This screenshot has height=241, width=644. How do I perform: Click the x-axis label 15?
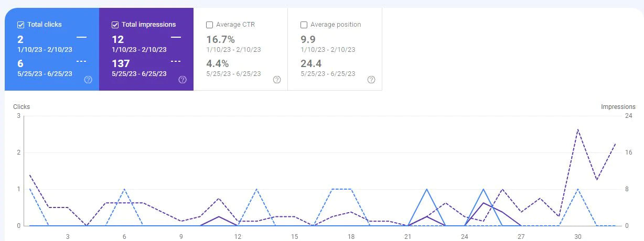294,236
